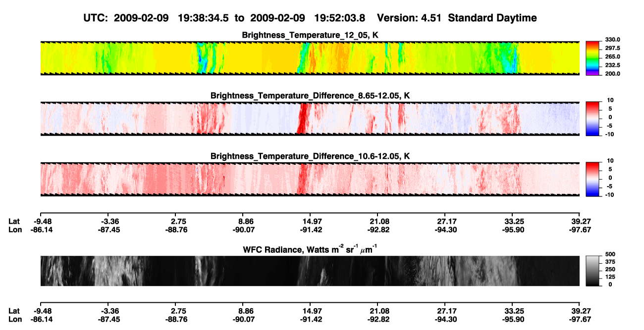
Task: Click longitude '-97.67' on the WFC Radiance axis
Action: pyautogui.click(x=580, y=319)
